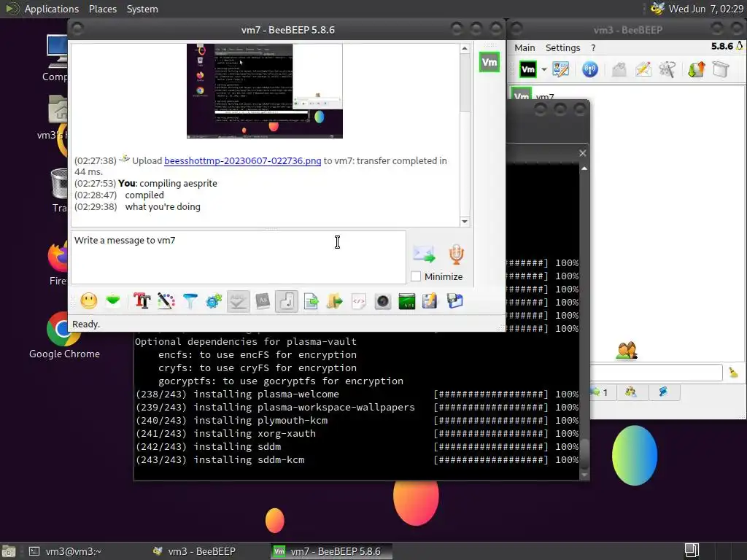Click the two-people group icon in vm3 window
Viewport: 747px width, 560px height.
(x=627, y=351)
